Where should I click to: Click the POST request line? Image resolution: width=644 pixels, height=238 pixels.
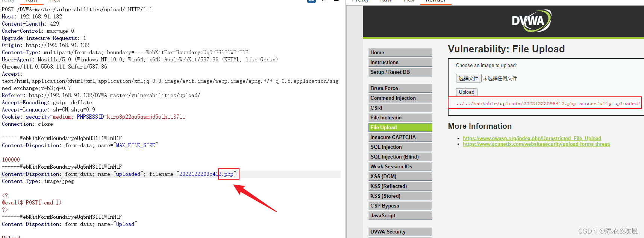(77, 9)
